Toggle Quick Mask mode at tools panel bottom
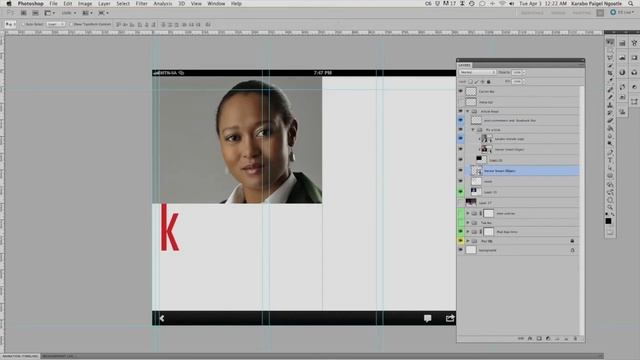Screen dimensions: 640x360 pos(610,232)
